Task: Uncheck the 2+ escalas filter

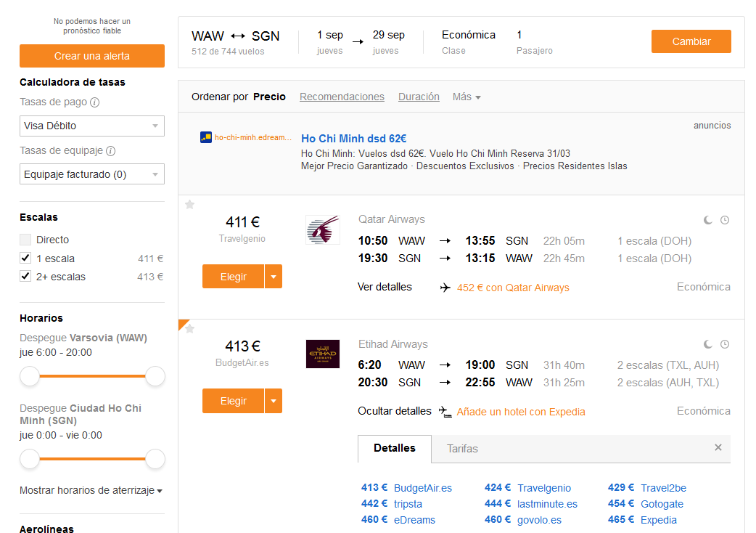Action: (25, 277)
